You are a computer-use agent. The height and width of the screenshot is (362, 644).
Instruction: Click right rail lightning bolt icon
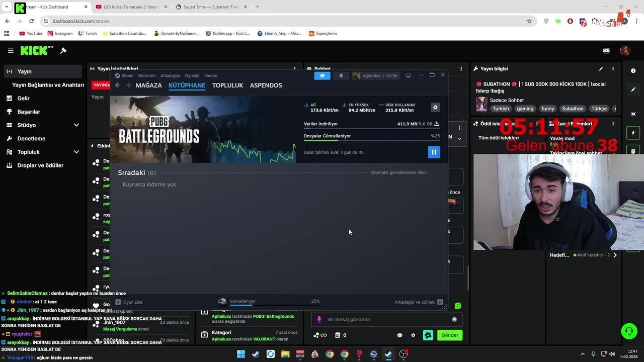click(x=633, y=133)
